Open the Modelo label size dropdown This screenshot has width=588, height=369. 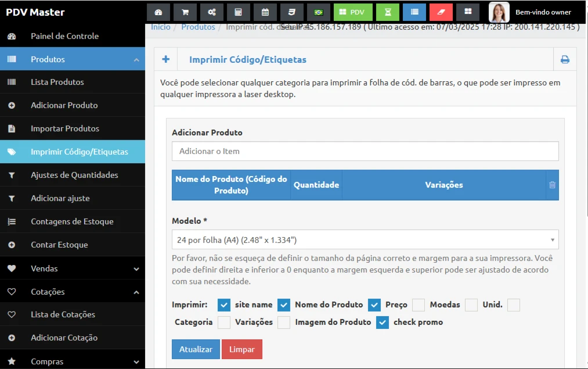pos(365,239)
